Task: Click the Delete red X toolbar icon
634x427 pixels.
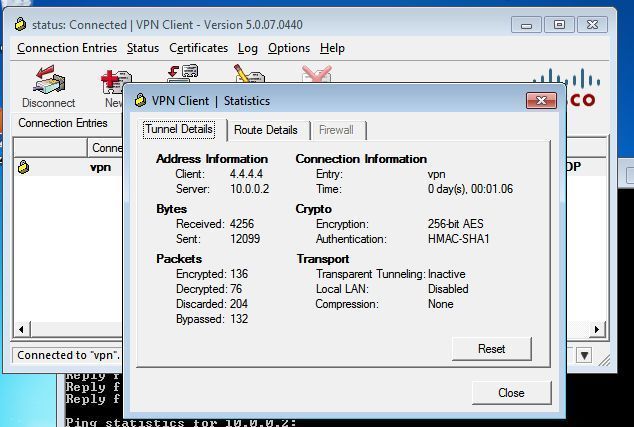Action: 316,74
